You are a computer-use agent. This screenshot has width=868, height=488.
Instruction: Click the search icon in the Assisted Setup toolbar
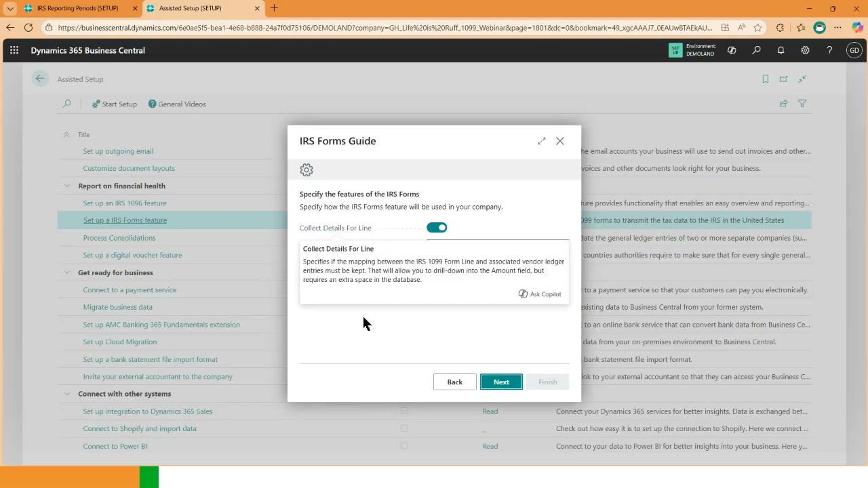click(x=66, y=104)
